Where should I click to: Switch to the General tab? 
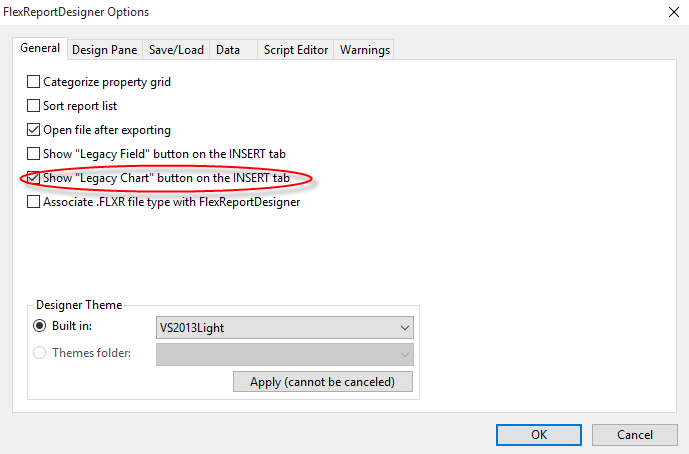(40, 48)
